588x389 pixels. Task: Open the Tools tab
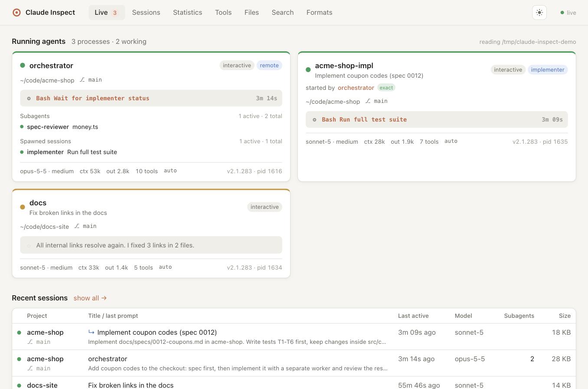click(223, 13)
